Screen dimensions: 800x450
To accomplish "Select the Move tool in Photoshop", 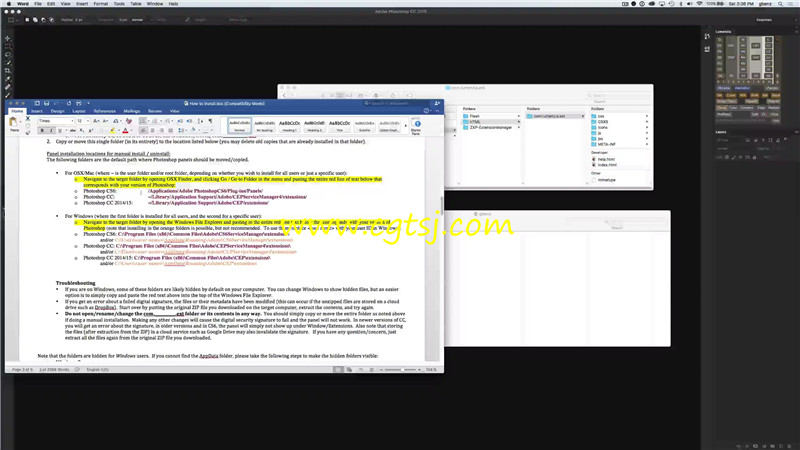I will pyautogui.click(x=8, y=38).
